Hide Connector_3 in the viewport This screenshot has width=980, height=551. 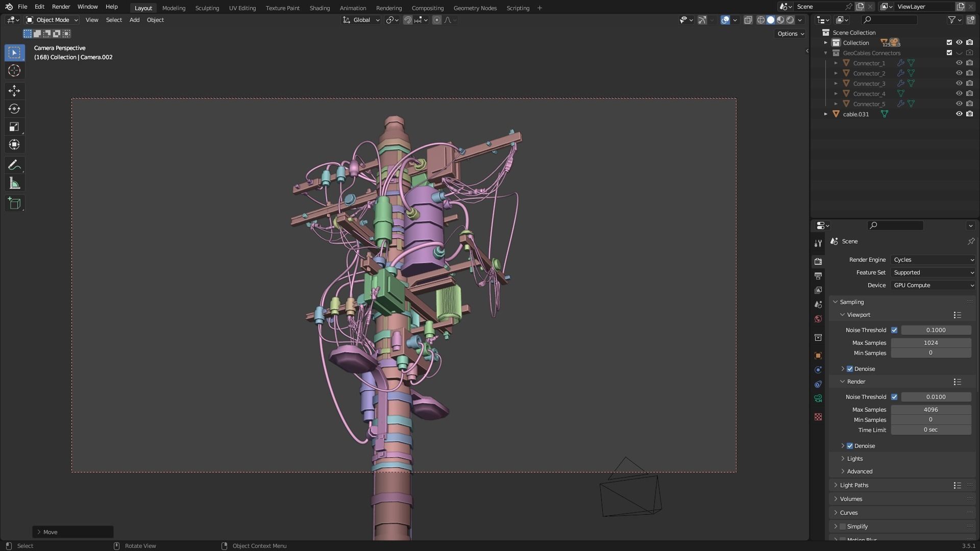point(959,83)
